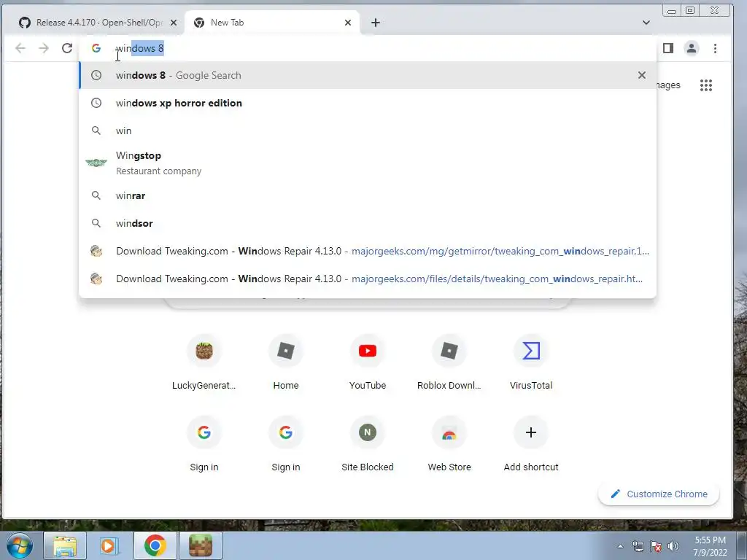Reload the current page
This screenshot has width=747, height=560.
(67, 48)
